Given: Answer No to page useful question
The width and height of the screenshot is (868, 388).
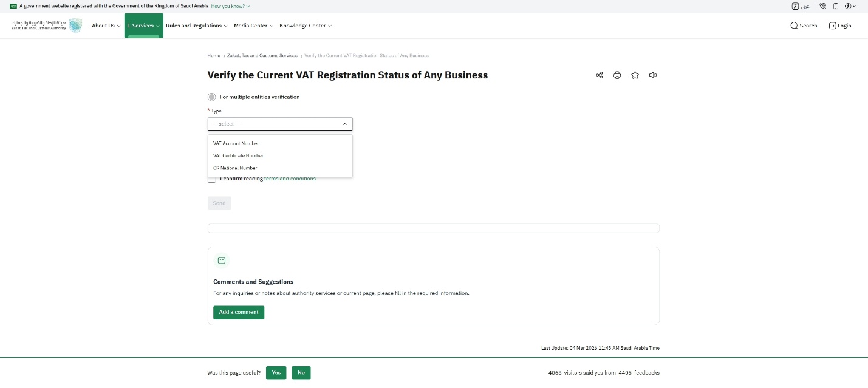Looking at the screenshot, I should [301, 373].
